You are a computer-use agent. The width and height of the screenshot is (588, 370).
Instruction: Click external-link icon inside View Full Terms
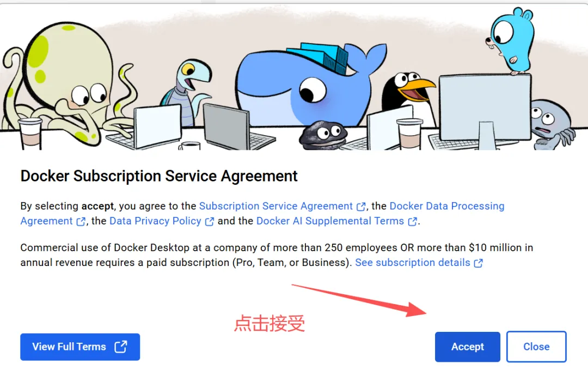click(x=121, y=347)
